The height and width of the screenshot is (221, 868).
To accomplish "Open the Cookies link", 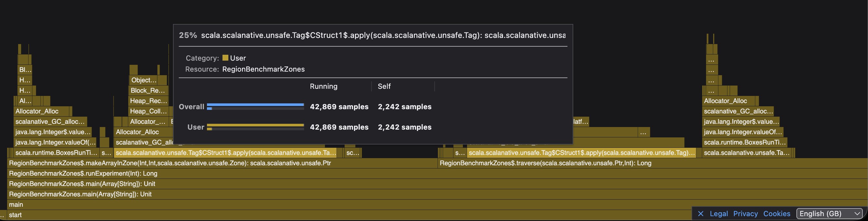I will (x=777, y=214).
